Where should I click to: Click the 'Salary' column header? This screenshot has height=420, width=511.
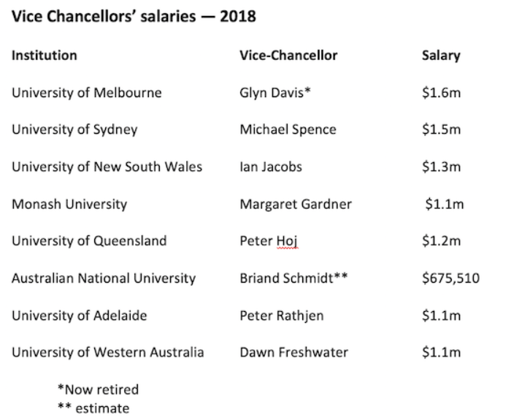pos(441,56)
